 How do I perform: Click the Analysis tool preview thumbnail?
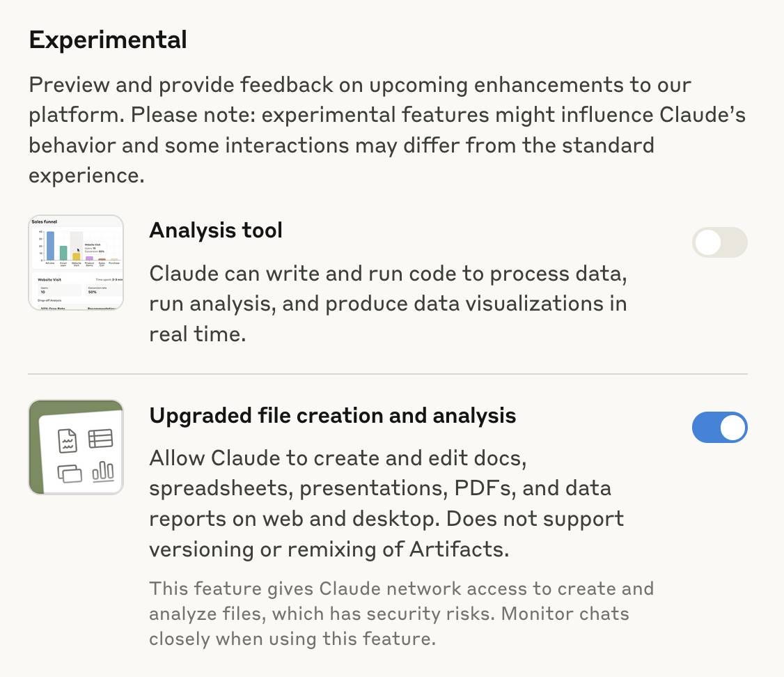76,263
